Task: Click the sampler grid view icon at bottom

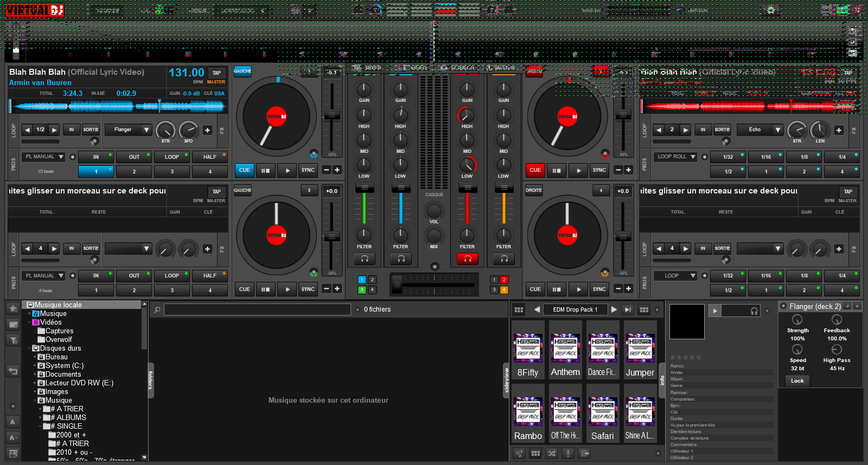Action: [535, 453]
